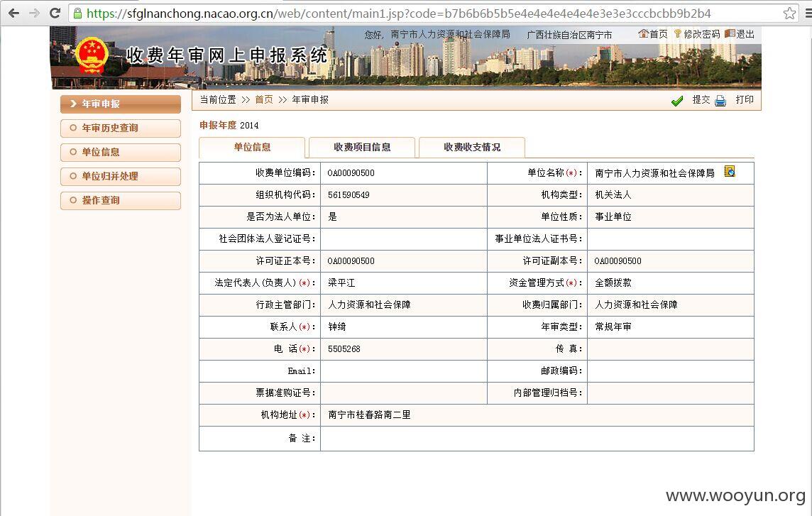This screenshot has height=516, width=812.
Task: Click the address bar URL
Action: [x=397, y=13]
